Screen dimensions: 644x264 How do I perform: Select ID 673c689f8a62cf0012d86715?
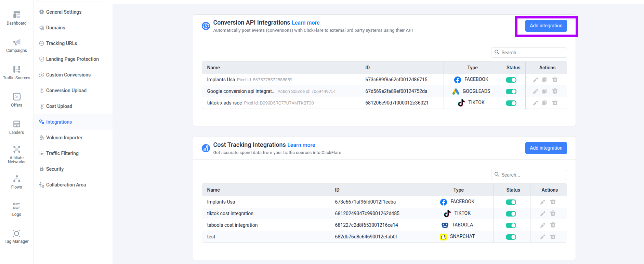click(x=396, y=80)
